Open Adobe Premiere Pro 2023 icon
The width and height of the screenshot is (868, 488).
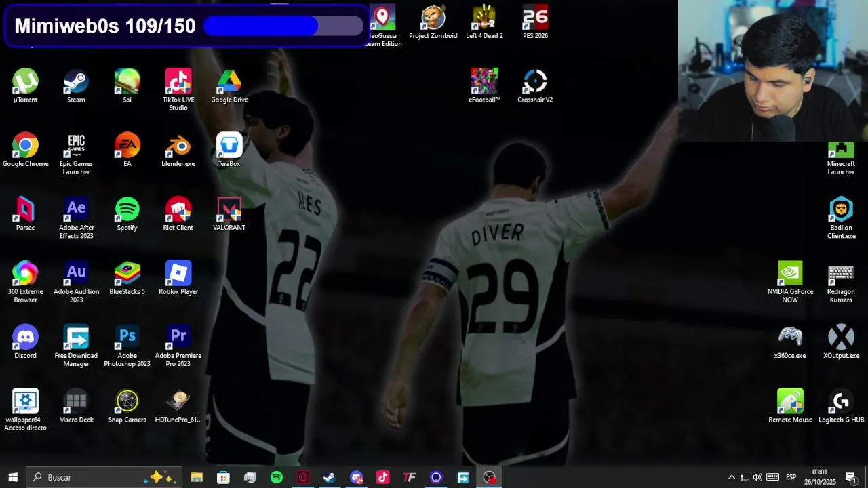pyautogui.click(x=178, y=346)
